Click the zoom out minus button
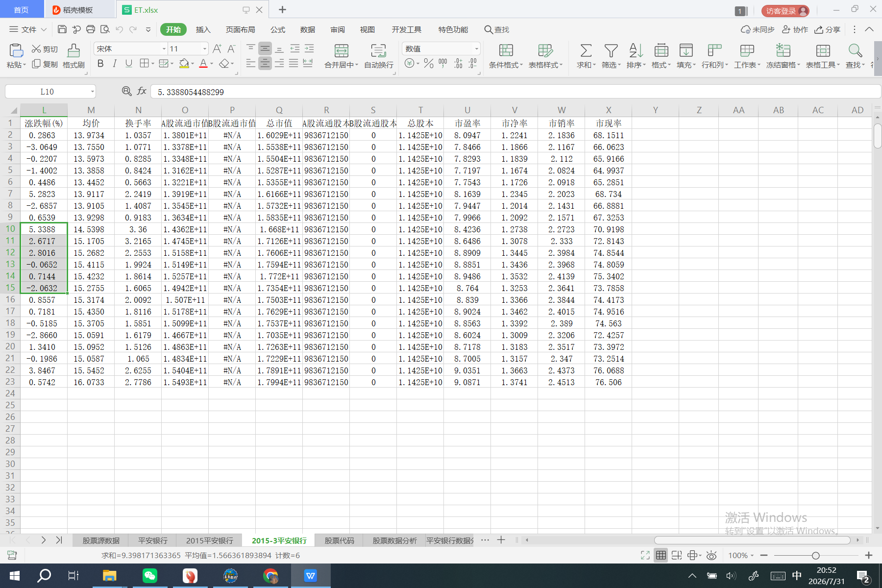 764,555
